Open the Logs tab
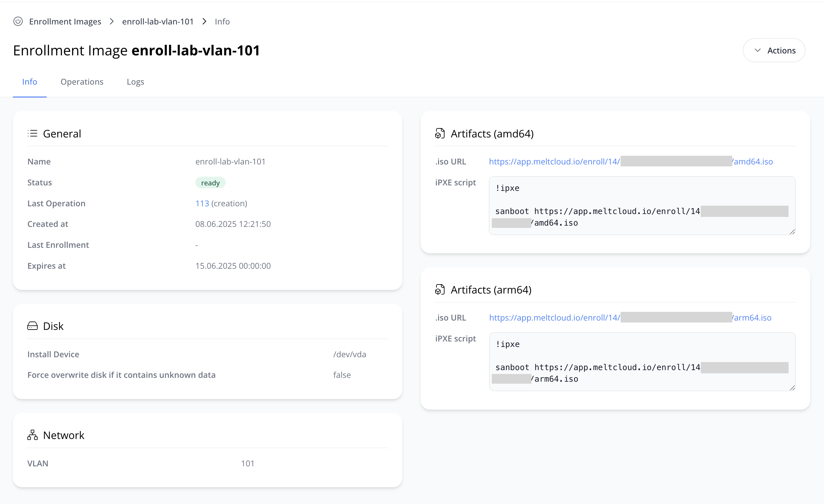The width and height of the screenshot is (824, 504). (x=136, y=82)
